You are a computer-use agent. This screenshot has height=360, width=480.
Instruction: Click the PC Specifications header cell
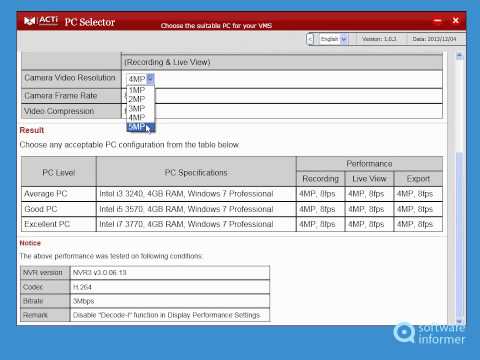pos(196,172)
